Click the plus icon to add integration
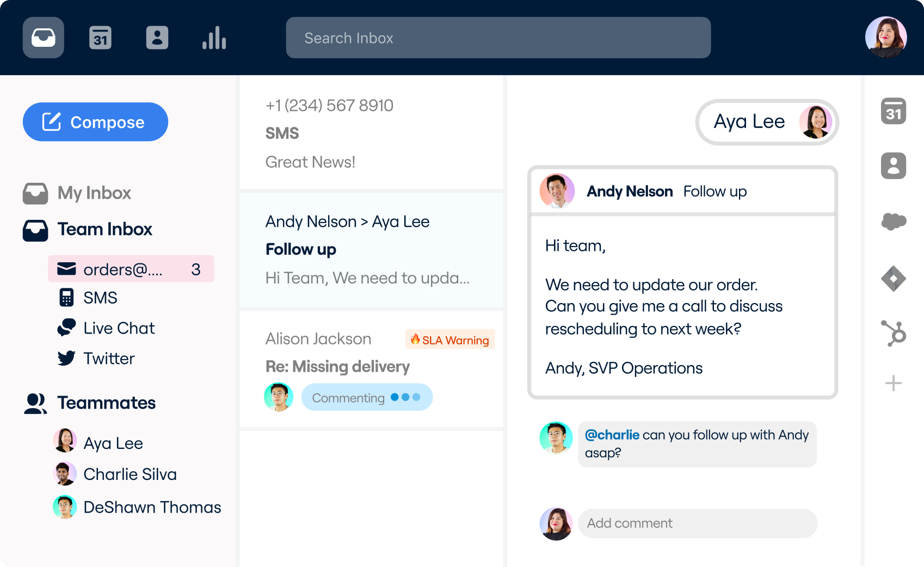The height and width of the screenshot is (567, 924). [894, 383]
